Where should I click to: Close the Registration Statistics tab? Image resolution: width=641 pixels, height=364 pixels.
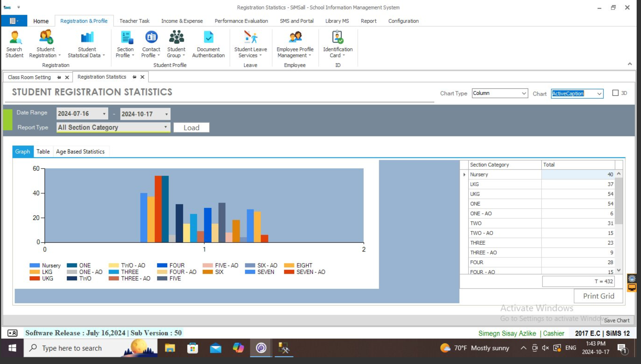[142, 77]
